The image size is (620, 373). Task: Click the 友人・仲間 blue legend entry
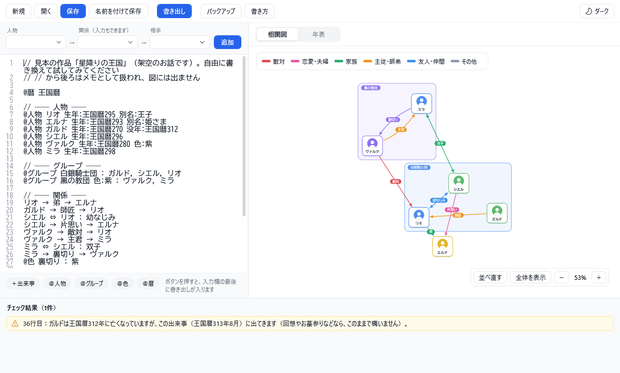pos(426,61)
